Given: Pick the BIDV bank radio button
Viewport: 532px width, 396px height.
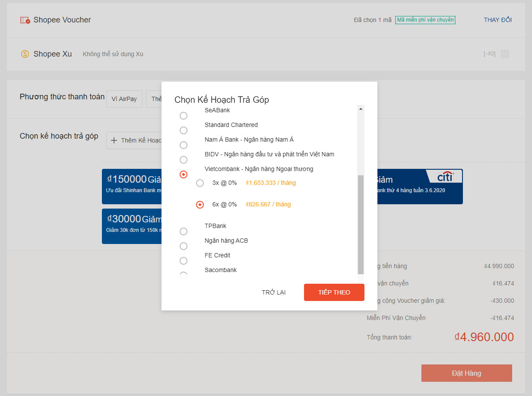Looking at the screenshot, I should [184, 160].
